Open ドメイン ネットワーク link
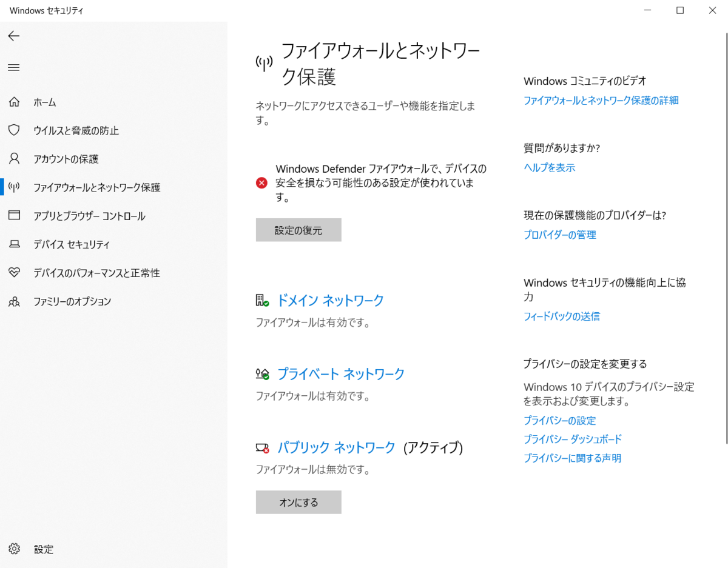 331,301
